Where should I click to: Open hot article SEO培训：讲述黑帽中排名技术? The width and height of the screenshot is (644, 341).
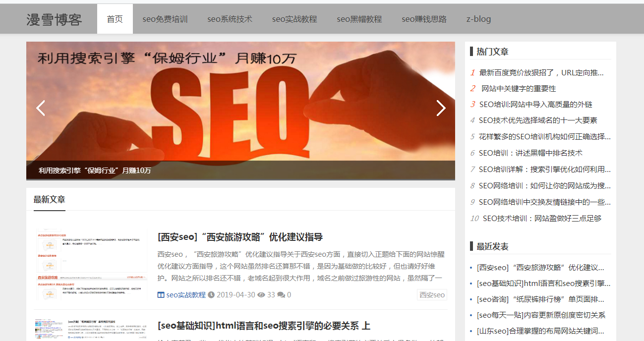pyautogui.click(x=530, y=153)
